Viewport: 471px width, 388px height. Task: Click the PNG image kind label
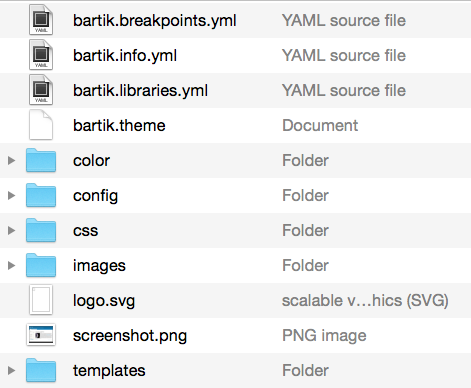tap(324, 336)
